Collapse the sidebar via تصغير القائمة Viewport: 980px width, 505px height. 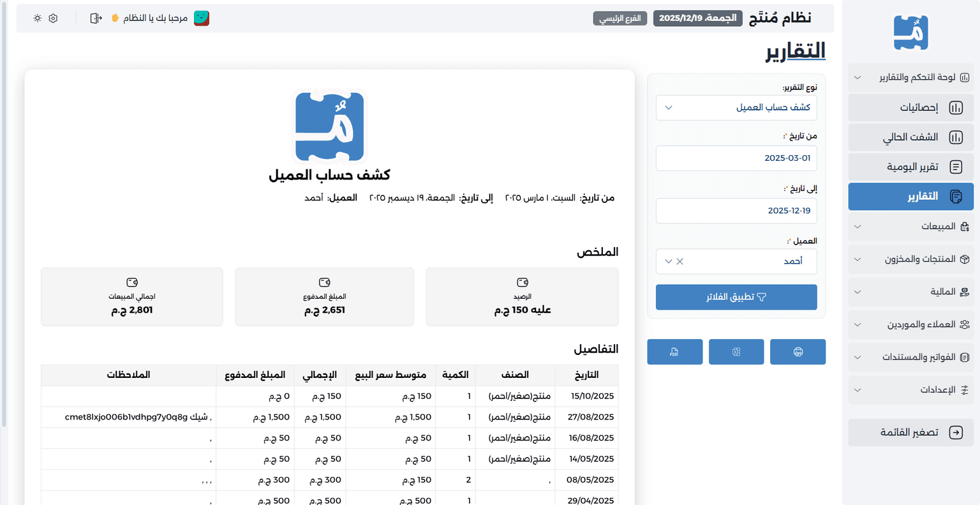(910, 432)
